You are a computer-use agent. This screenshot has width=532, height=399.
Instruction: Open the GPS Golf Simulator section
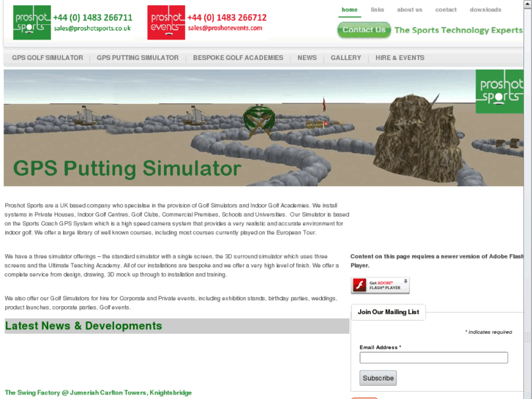(48, 58)
